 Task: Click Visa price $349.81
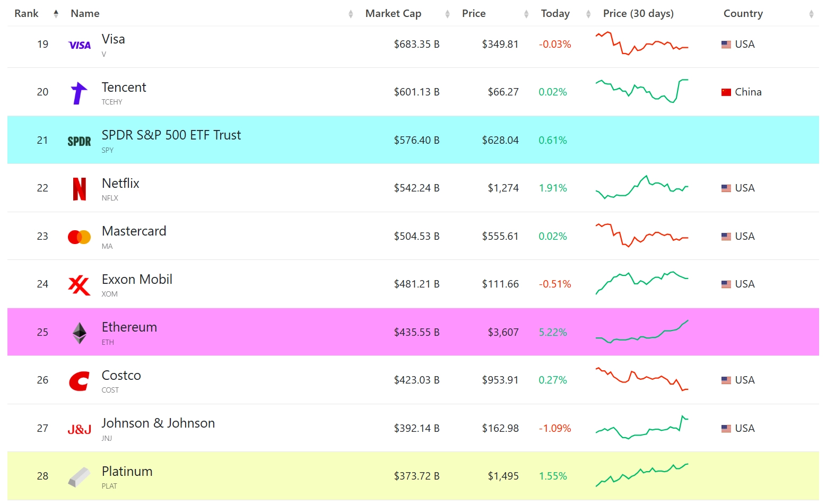500,45
